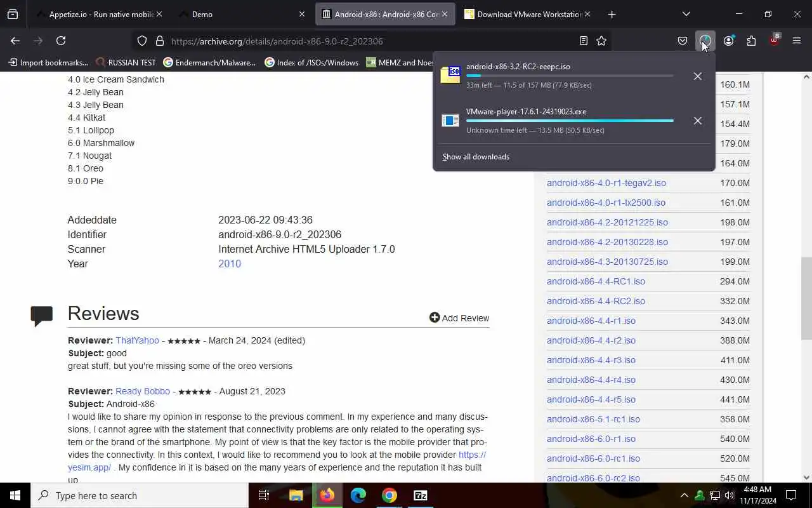This screenshot has width=812, height=508.
Task: Open RUSSIAN TEST bookmark
Action: point(126,62)
